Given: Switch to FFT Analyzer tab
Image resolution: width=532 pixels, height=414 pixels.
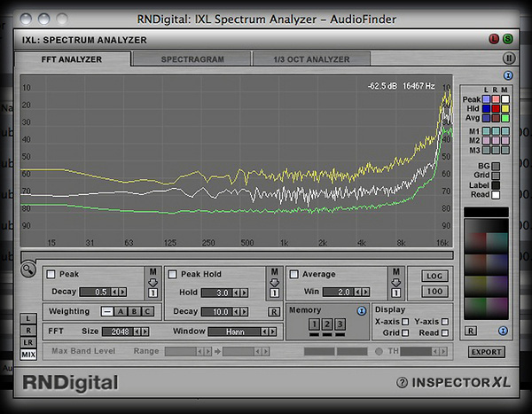Looking at the screenshot, I should [x=72, y=59].
